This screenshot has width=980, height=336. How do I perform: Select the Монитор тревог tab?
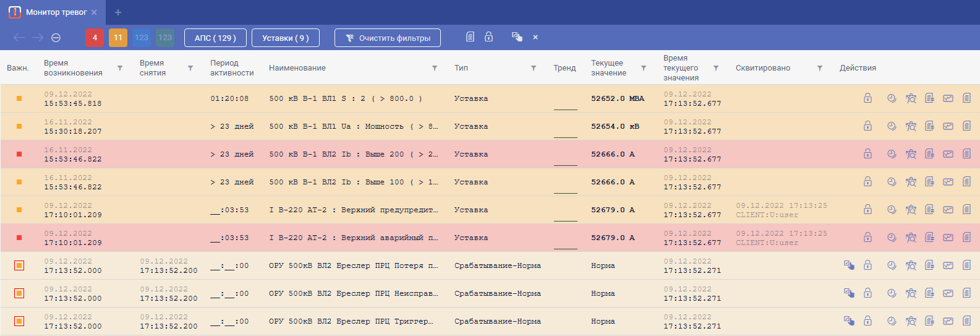click(x=56, y=12)
